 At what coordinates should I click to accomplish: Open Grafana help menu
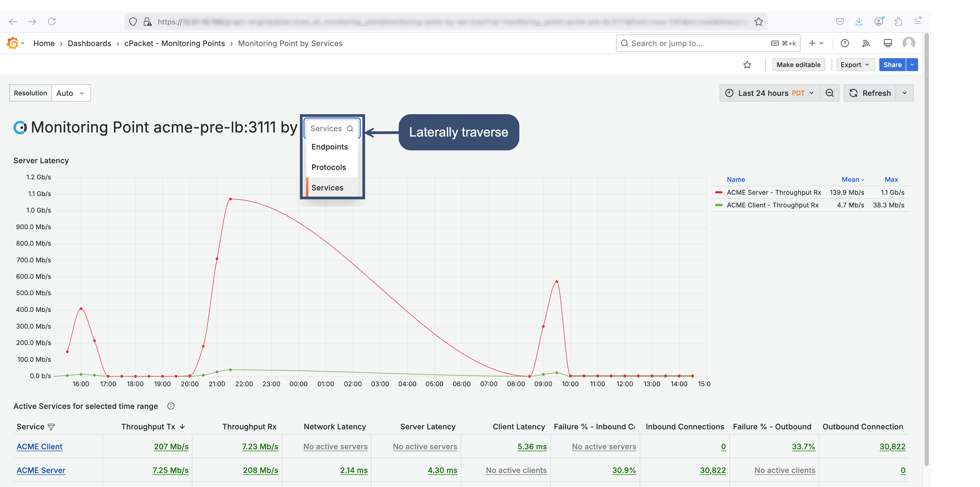tap(845, 43)
